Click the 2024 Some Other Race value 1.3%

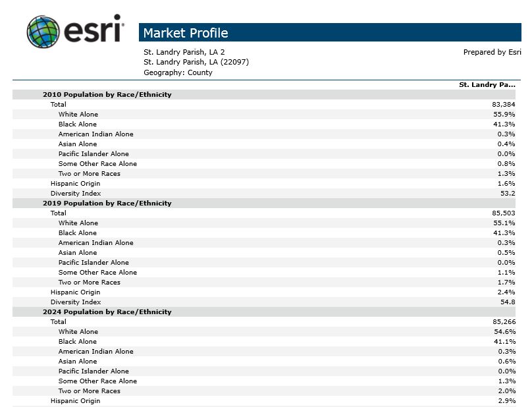tap(507, 381)
